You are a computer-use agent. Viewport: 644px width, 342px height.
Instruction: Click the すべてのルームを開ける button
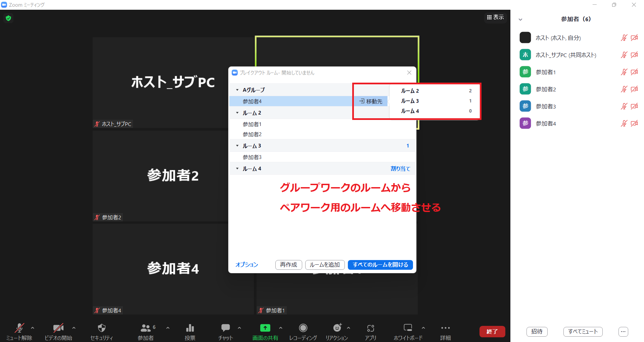[380, 265]
